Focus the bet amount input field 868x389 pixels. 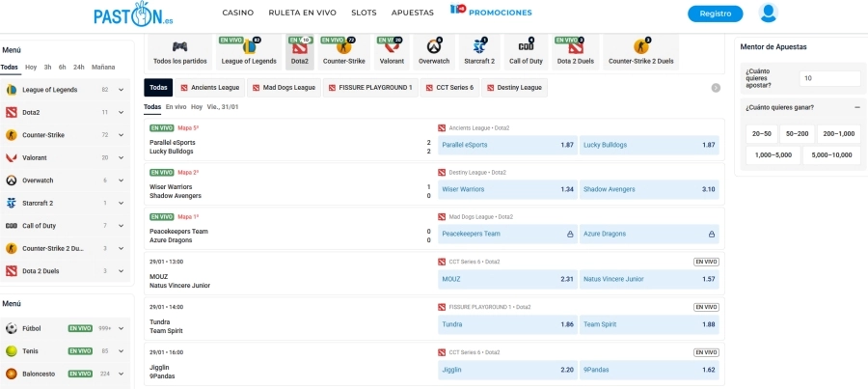(x=829, y=79)
